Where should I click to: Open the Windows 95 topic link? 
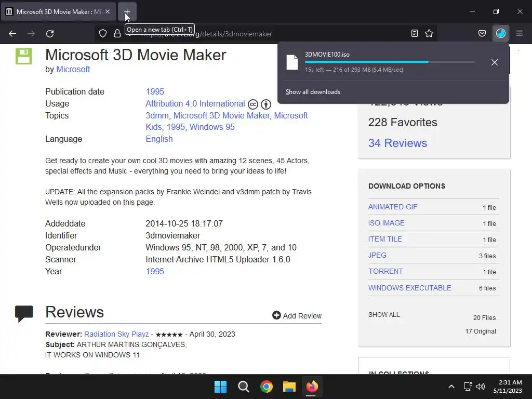[x=212, y=127]
